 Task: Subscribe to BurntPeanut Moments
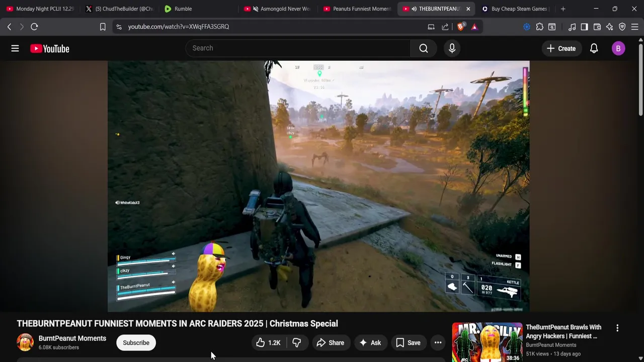[x=136, y=343]
